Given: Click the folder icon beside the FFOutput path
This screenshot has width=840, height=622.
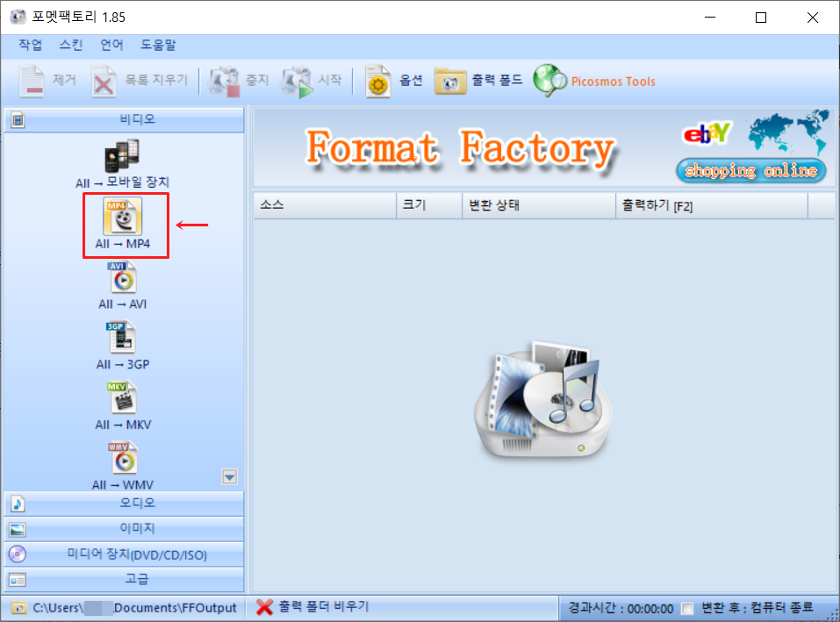Looking at the screenshot, I should (19, 608).
